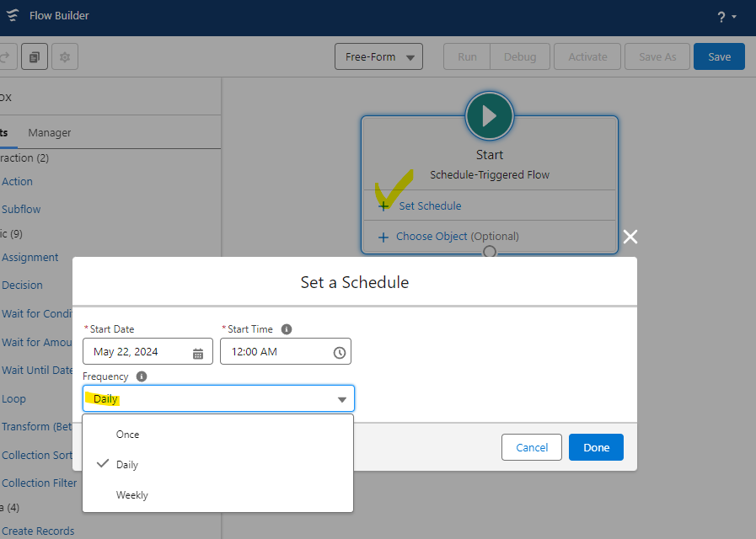Click the Set a Schedule dialog title

tap(354, 282)
